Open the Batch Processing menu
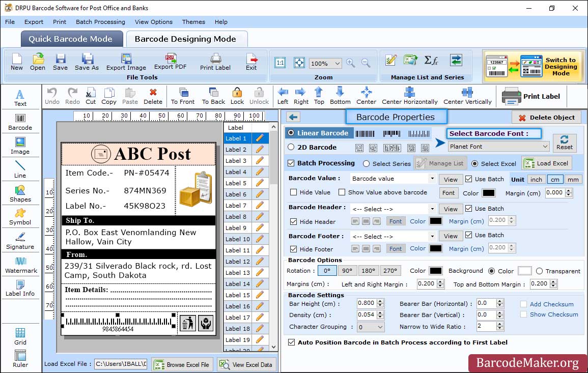 pos(100,22)
